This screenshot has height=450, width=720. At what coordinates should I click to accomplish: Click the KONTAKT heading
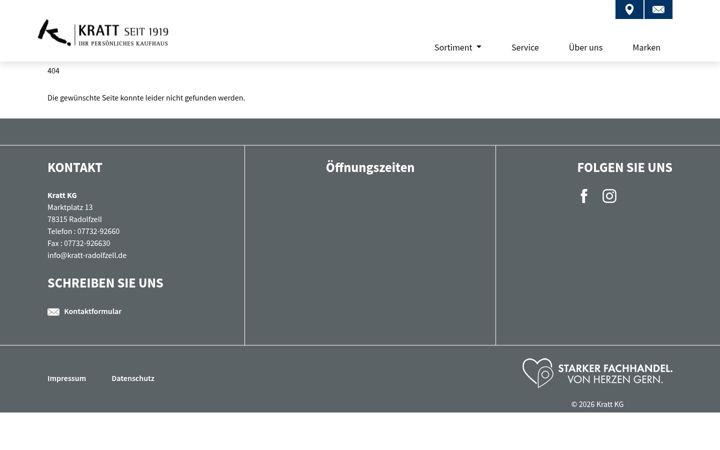(x=75, y=168)
